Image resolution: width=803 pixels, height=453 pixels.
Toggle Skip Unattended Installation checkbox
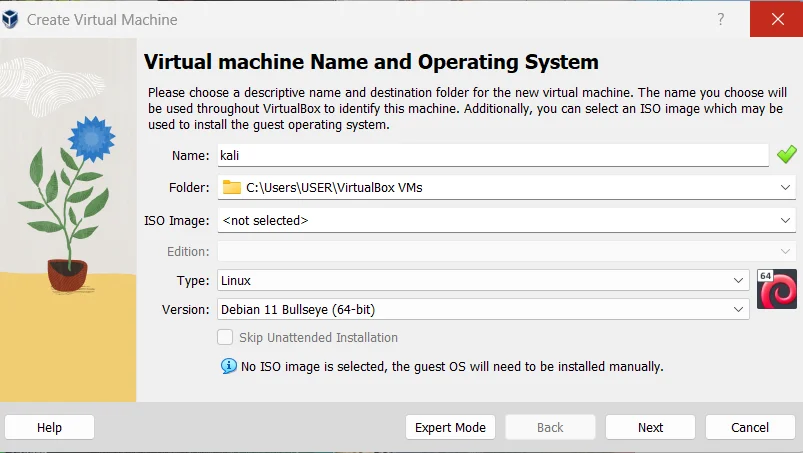tap(225, 337)
